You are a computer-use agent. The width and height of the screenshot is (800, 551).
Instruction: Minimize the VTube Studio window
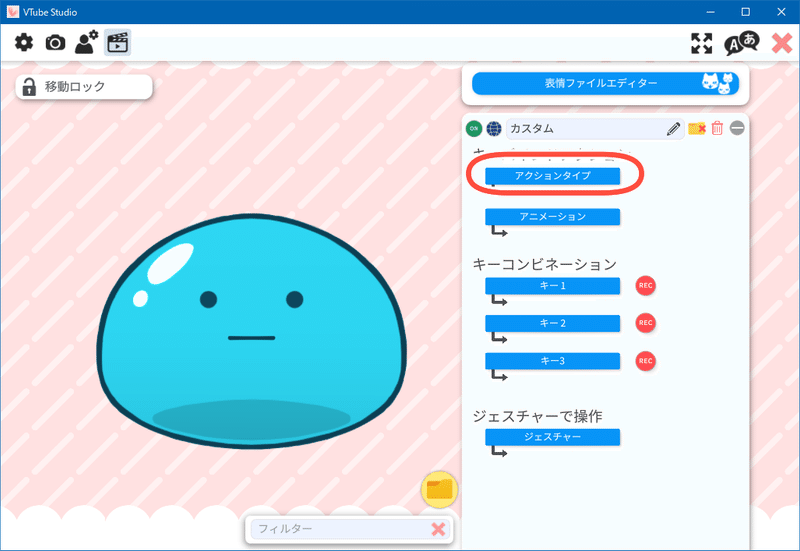pos(710,12)
